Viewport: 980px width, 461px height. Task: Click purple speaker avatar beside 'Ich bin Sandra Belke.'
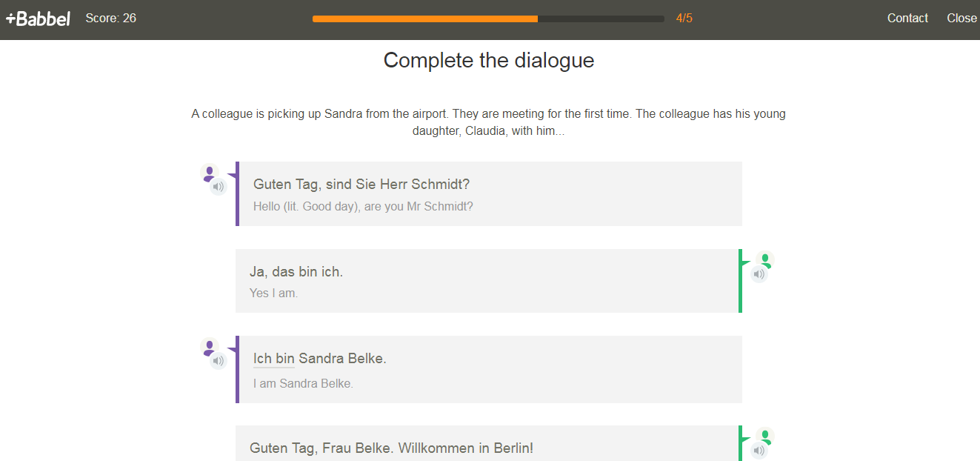[209, 347]
